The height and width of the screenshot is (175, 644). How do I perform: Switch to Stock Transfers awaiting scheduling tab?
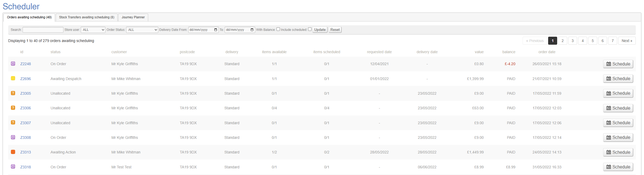[x=87, y=17]
